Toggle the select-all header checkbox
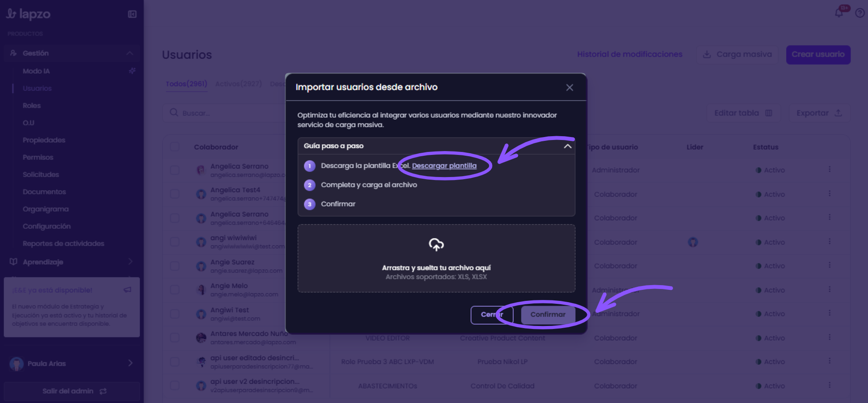Screen dimensions: 868x403 pos(175,146)
